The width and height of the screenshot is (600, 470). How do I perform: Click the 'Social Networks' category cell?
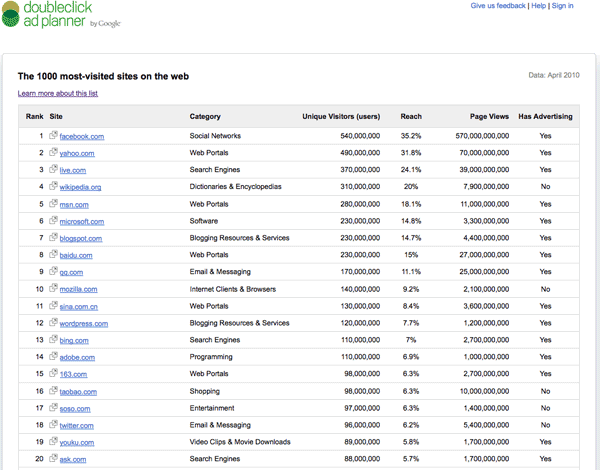point(215,135)
